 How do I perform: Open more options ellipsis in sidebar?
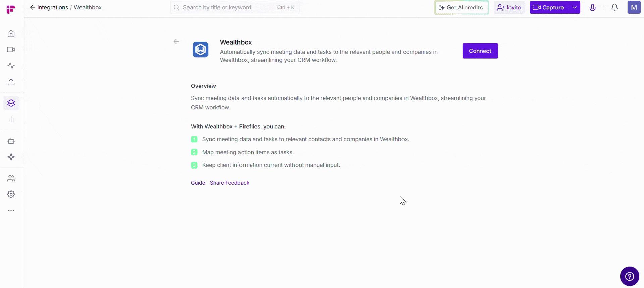pos(11,210)
